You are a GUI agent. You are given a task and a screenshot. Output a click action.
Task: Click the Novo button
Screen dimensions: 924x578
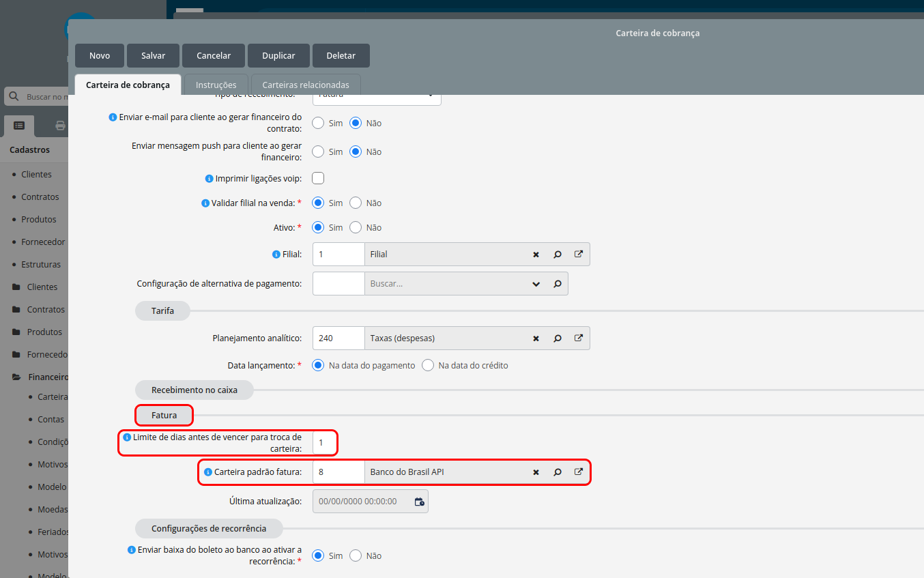[x=100, y=56]
